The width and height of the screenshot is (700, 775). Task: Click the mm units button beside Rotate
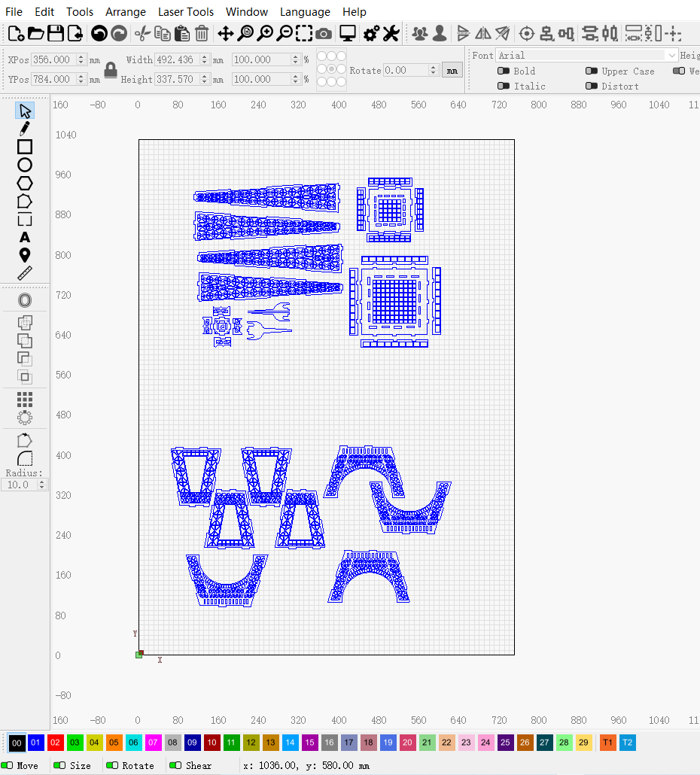click(452, 71)
